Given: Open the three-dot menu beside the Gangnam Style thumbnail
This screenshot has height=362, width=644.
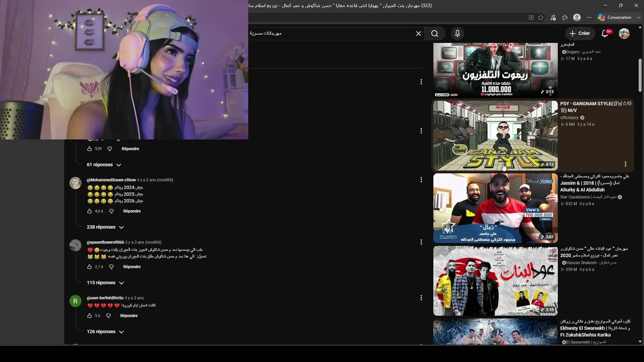Looking at the screenshot, I should [x=625, y=164].
